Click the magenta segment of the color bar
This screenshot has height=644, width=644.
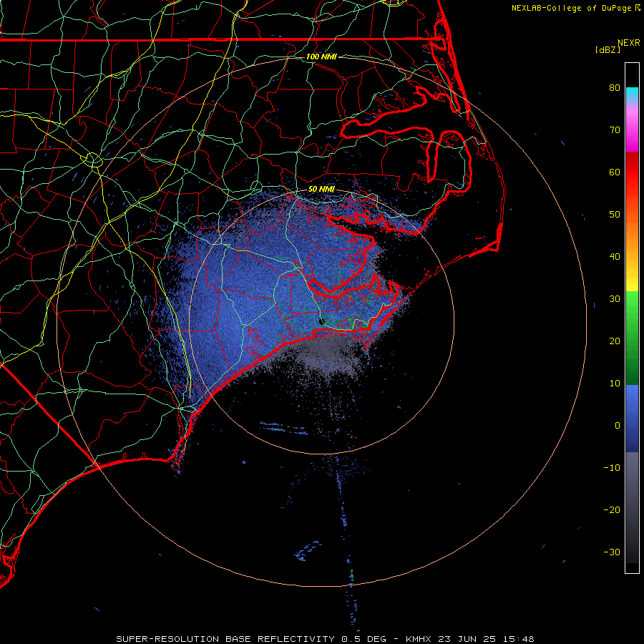(632, 130)
